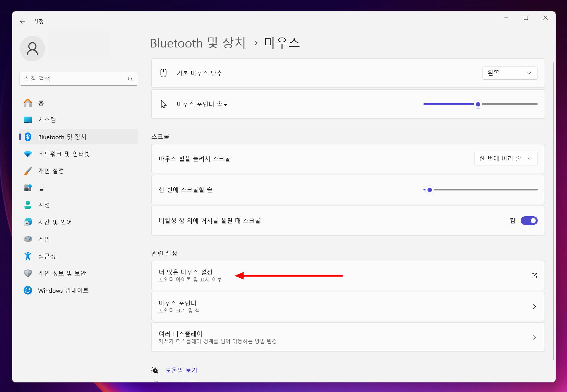
Task: Toggle 비활성 창 위에 커서를 올릴 때 스크롤 switch
Action: 529,221
